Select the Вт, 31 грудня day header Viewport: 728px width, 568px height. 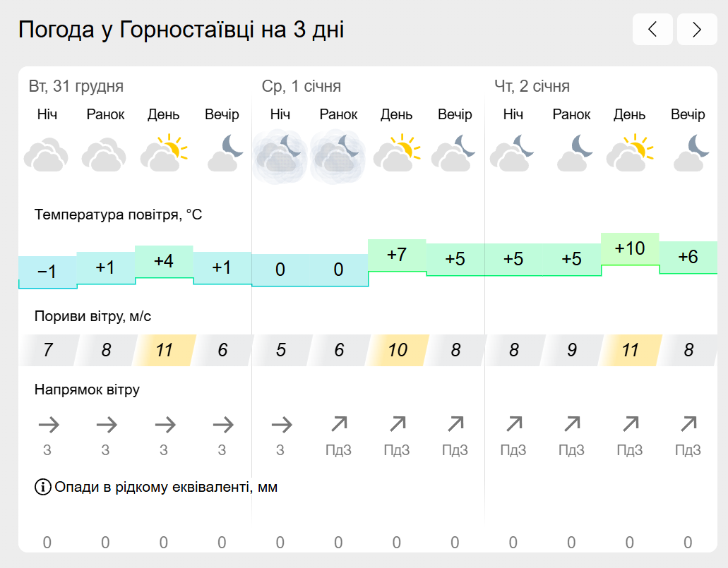pos(76,86)
